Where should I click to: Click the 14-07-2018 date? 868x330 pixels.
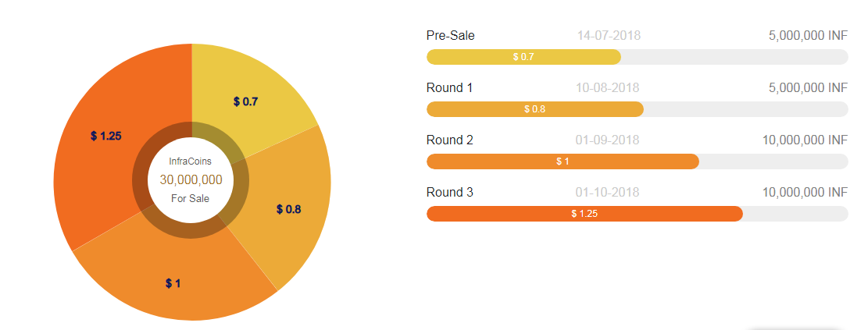(609, 35)
